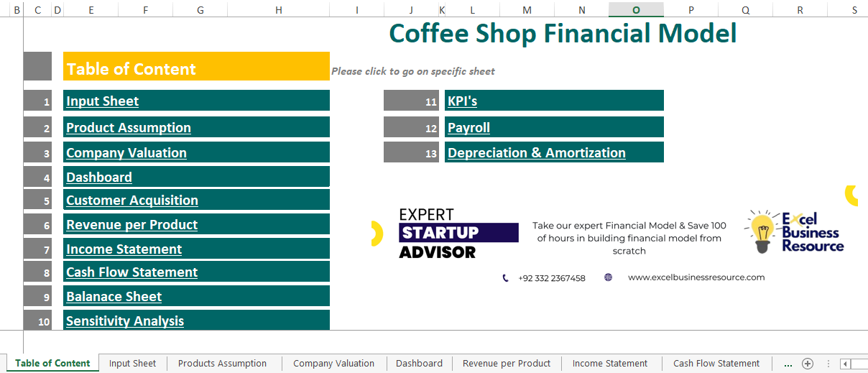The height and width of the screenshot is (373, 868).
Task: Click the KPI's link
Action: (x=462, y=101)
